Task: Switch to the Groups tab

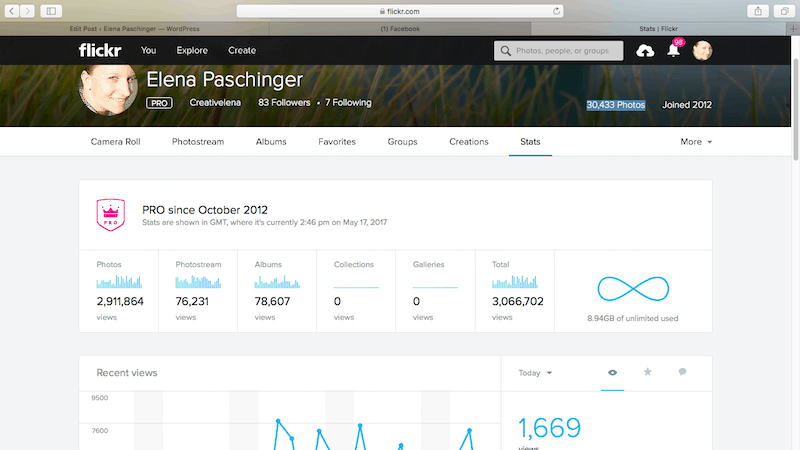Action: (x=402, y=142)
